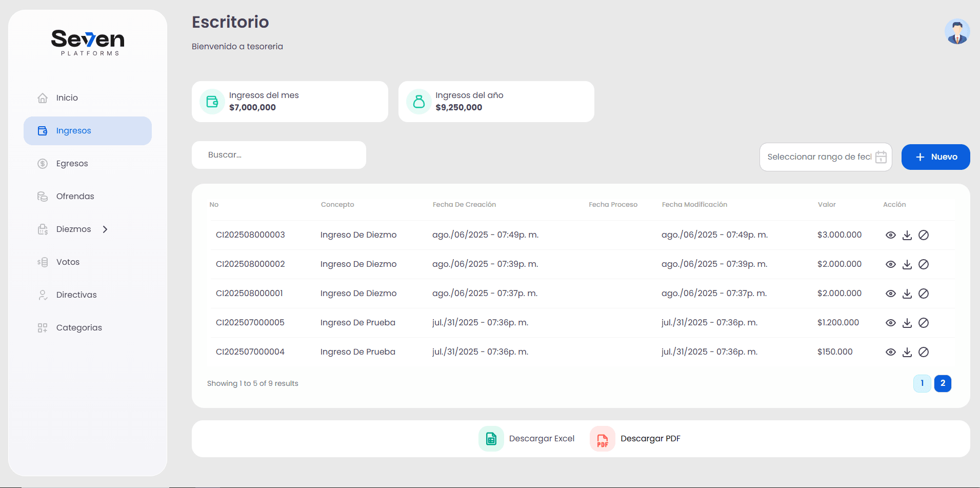
Task: Select Ingresos in the sidebar
Action: tap(88, 131)
